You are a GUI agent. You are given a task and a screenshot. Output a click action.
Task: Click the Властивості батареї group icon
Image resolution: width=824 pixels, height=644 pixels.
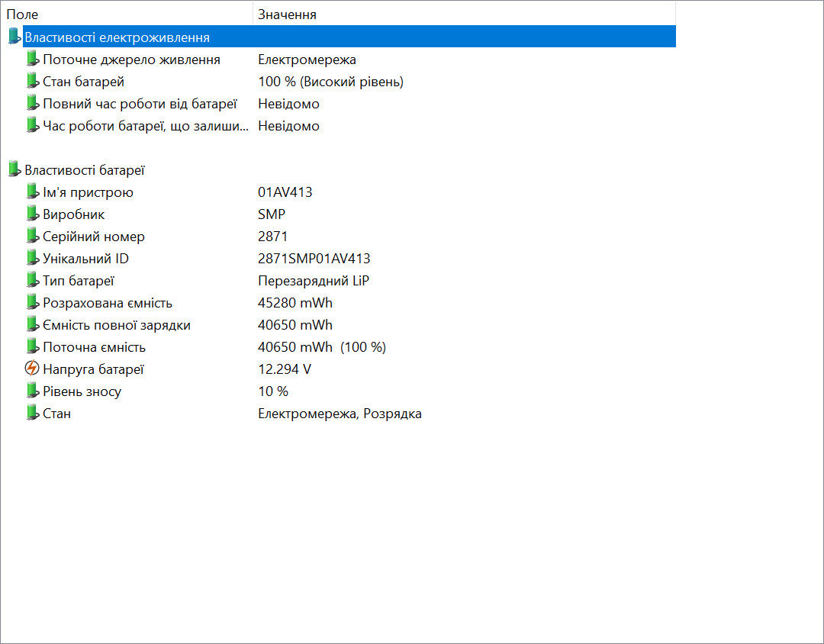pos(14,170)
